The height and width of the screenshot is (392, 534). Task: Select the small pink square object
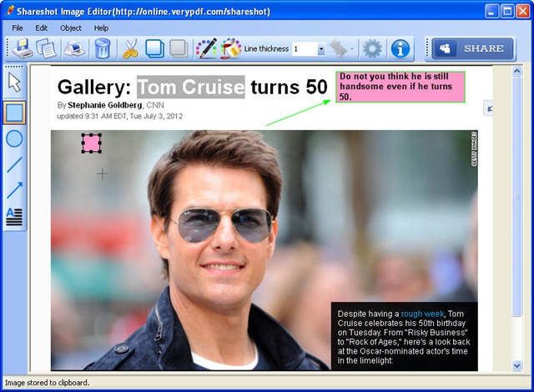(91, 143)
